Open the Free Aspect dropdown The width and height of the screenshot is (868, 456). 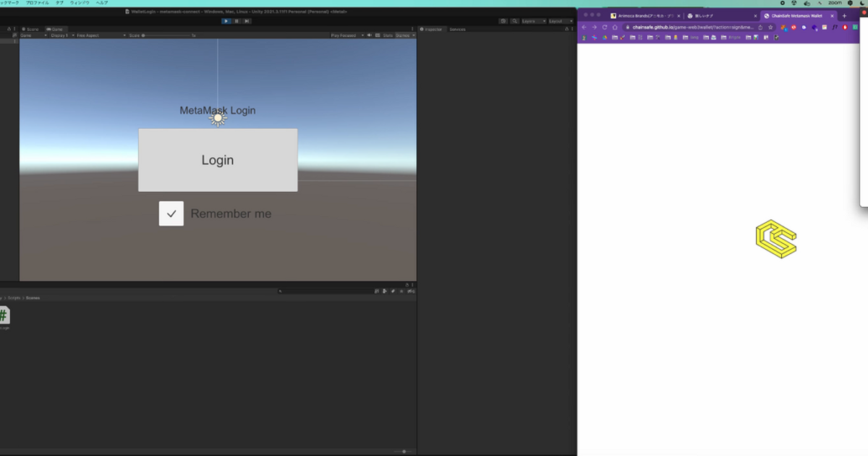click(x=101, y=35)
